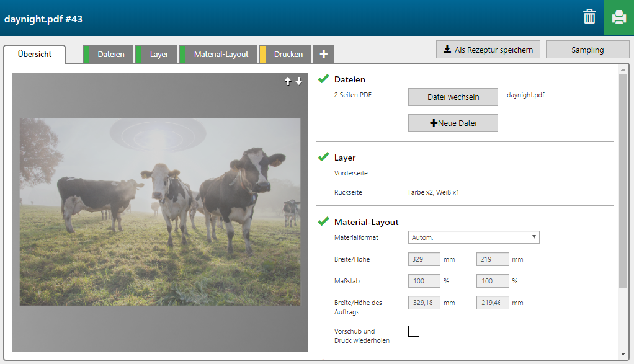Click the green checkmark beside Dateien heading
The height and width of the screenshot is (364, 634).
tap(323, 79)
